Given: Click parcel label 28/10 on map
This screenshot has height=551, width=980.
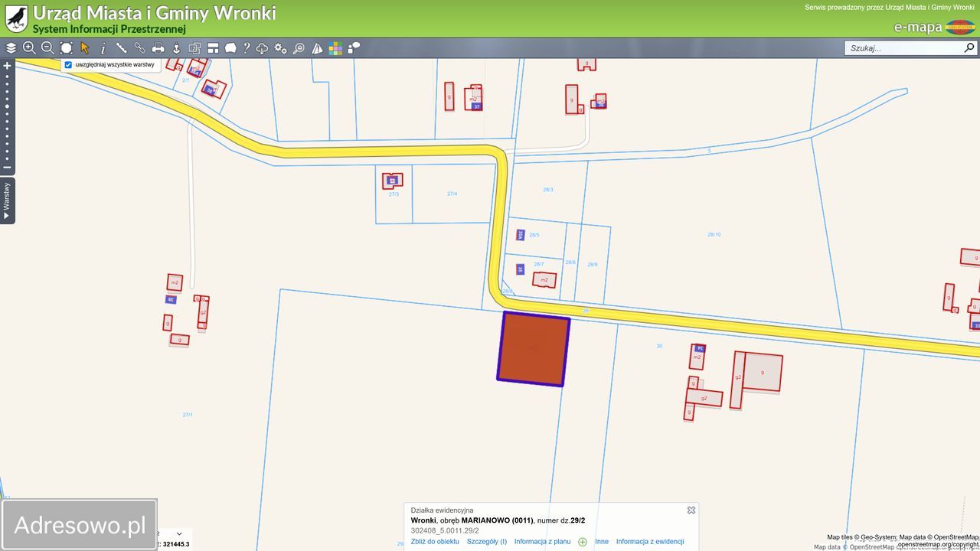Looking at the screenshot, I should pyautogui.click(x=714, y=234).
